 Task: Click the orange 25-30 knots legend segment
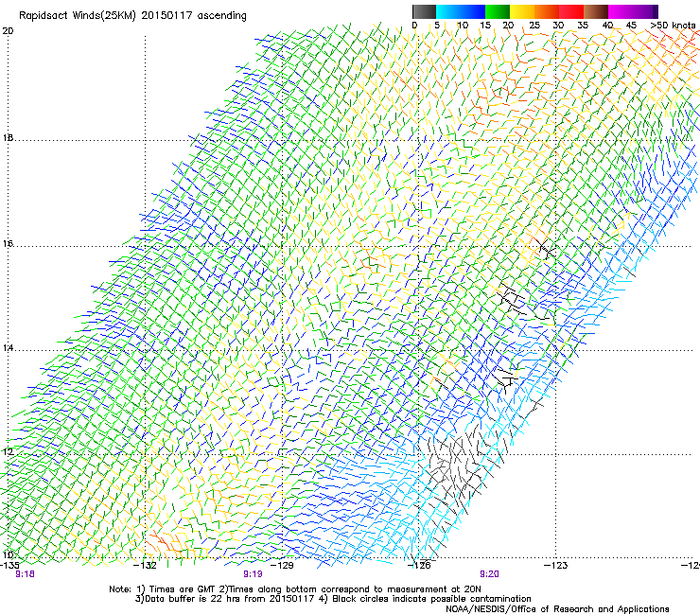547,11
